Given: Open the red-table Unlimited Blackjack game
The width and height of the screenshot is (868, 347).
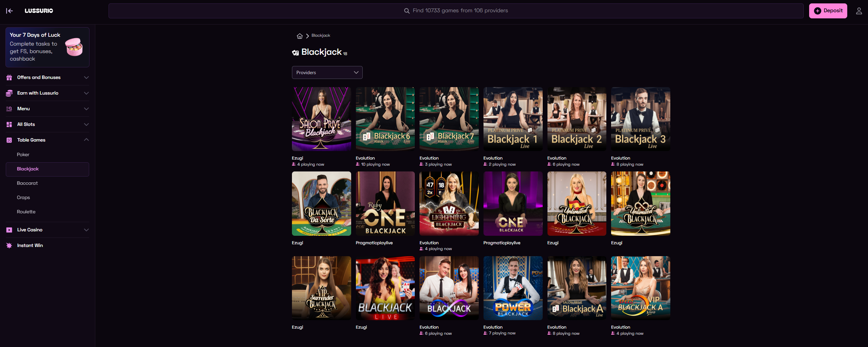Looking at the screenshot, I should [577, 203].
